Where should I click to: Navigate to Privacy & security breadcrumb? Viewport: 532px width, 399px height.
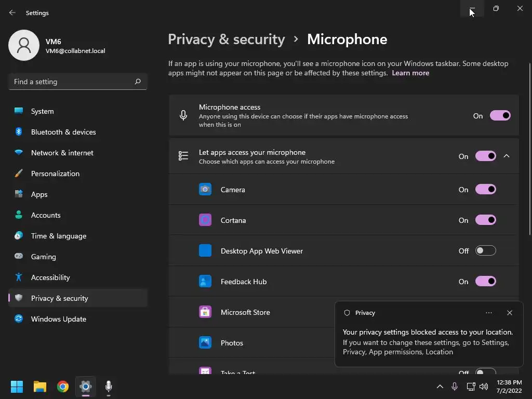227,39
